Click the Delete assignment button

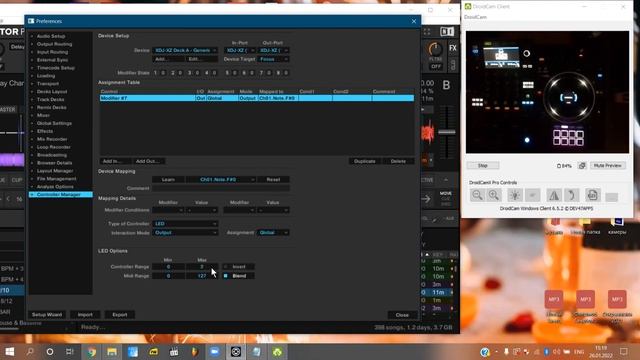pos(398,161)
